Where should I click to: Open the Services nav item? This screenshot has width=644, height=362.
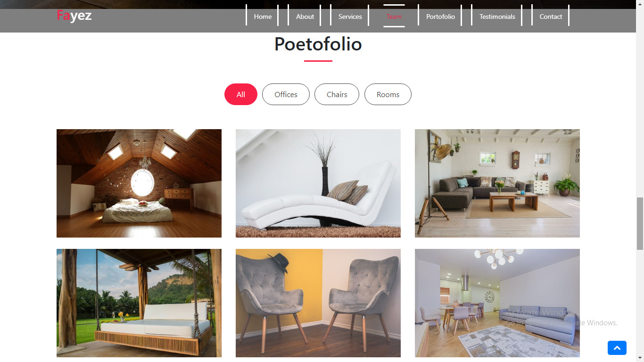pos(350,16)
